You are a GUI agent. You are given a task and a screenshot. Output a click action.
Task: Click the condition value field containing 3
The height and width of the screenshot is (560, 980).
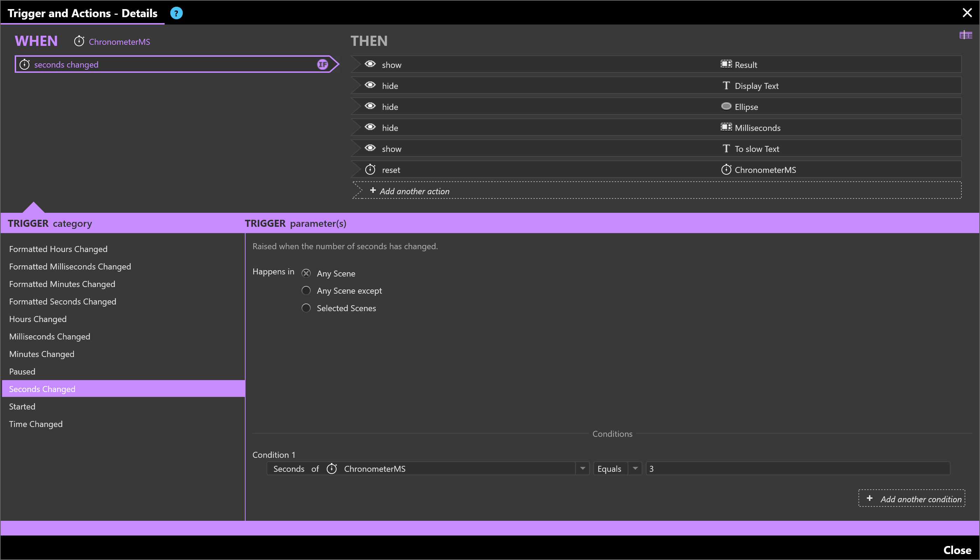(x=798, y=468)
